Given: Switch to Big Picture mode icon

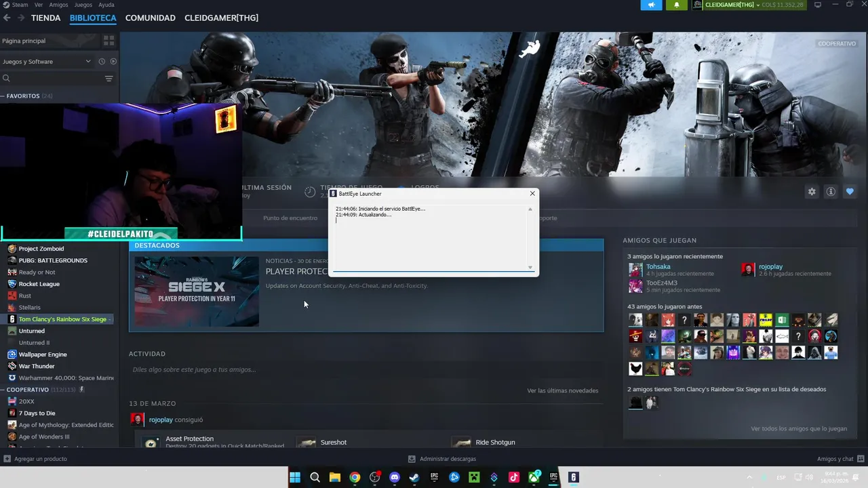Looking at the screenshot, I should click(818, 5).
